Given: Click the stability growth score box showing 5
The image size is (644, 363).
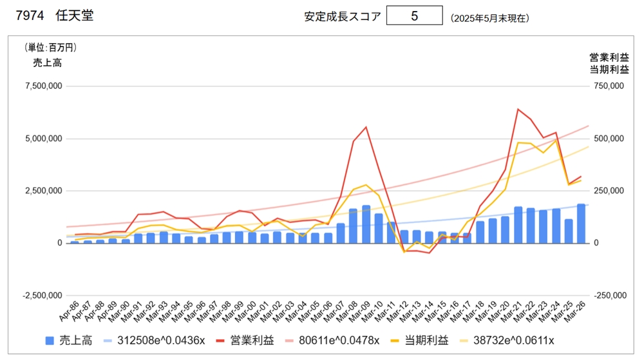Looking at the screenshot, I should 414,15.
